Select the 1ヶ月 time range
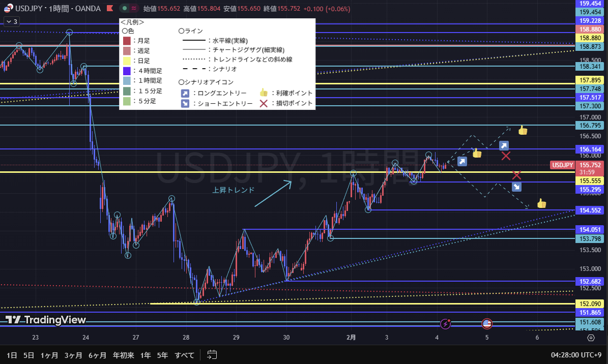Viewport: 608px width, 364px height. (x=49, y=355)
